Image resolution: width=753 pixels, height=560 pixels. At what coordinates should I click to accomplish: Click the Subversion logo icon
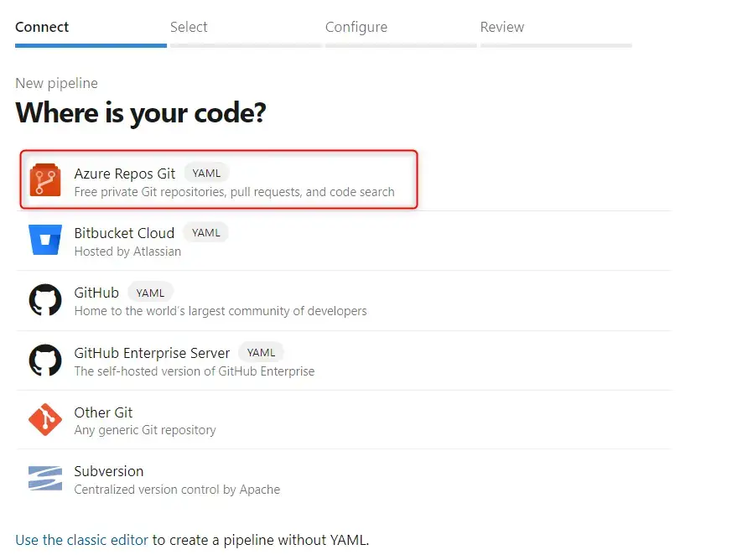click(45, 479)
